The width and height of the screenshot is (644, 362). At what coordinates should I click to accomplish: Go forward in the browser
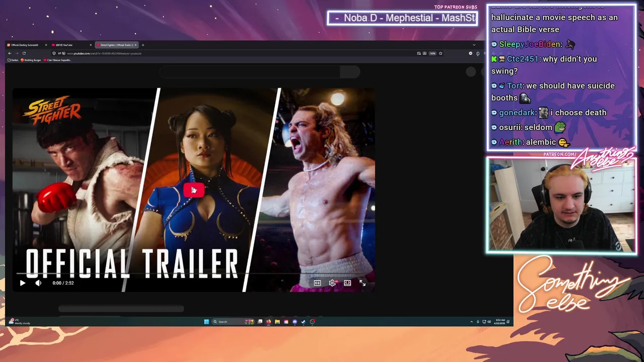point(17,53)
